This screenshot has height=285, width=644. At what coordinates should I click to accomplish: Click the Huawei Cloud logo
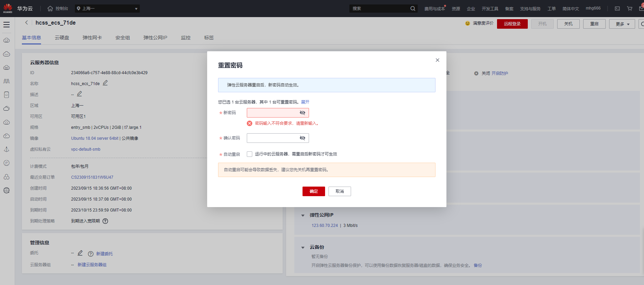tap(8, 9)
